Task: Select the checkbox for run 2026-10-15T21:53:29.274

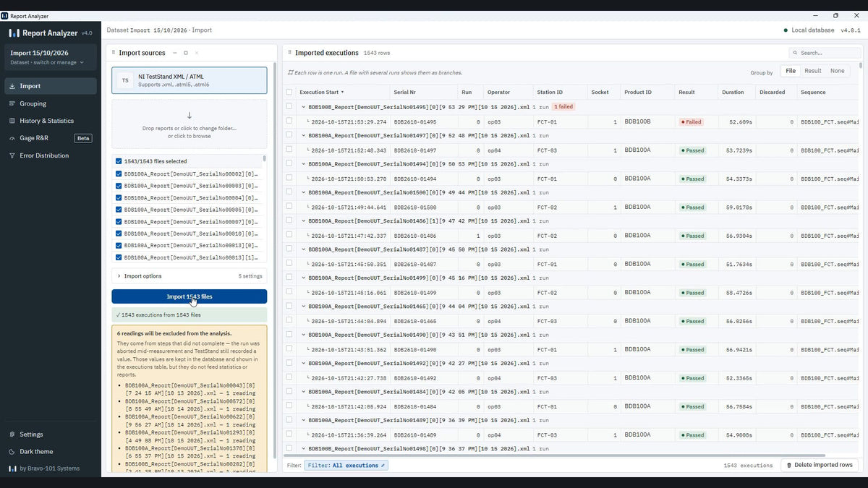Action: 289,121
